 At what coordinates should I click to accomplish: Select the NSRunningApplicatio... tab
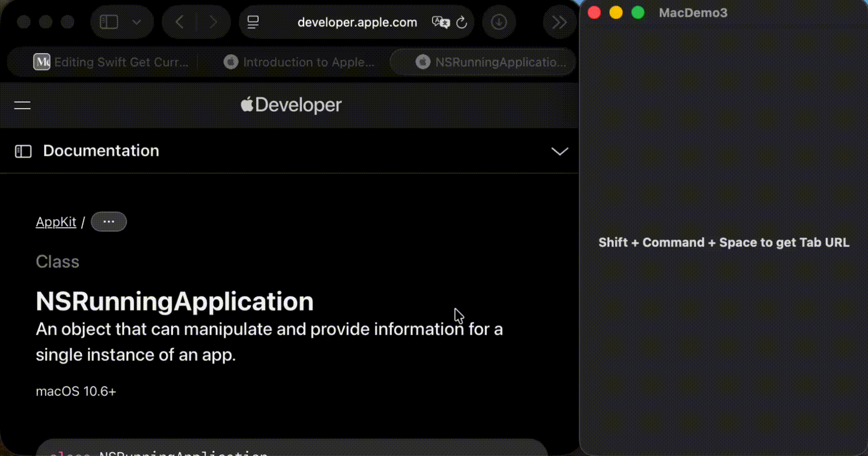point(482,62)
